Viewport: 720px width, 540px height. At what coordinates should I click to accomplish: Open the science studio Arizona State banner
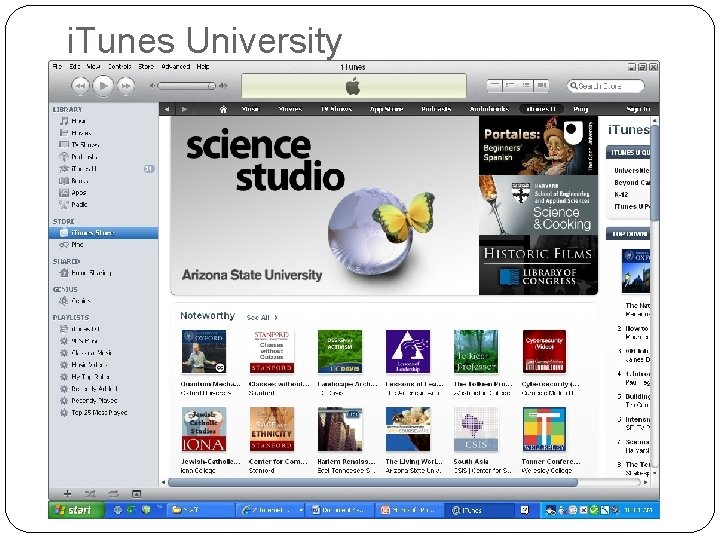tap(325, 205)
